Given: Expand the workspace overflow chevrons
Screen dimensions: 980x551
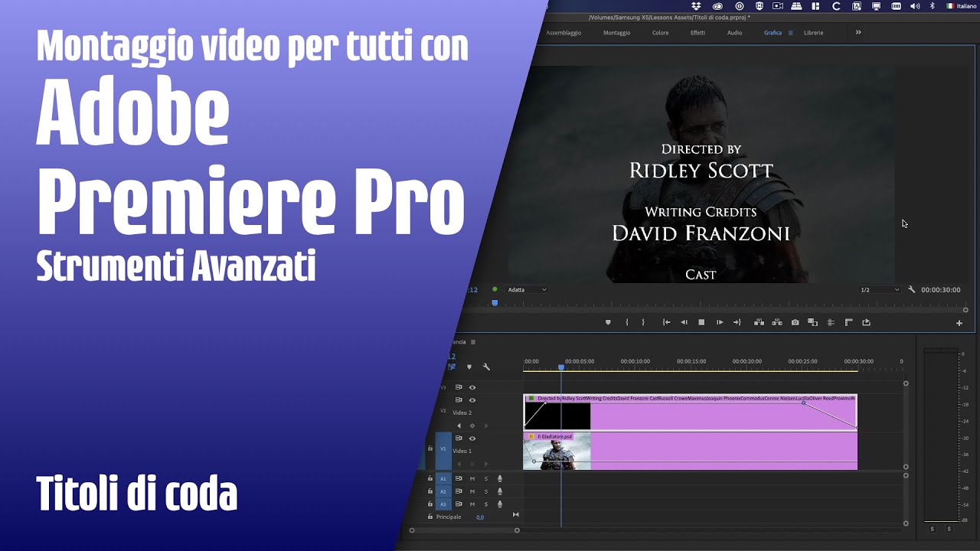Looking at the screenshot, I should pos(858,32).
